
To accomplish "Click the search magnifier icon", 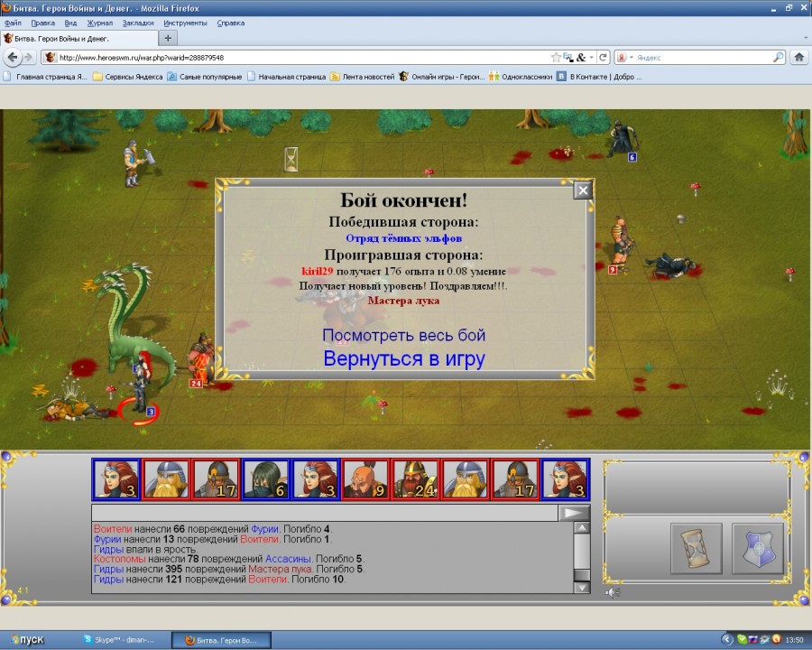I will coord(779,58).
